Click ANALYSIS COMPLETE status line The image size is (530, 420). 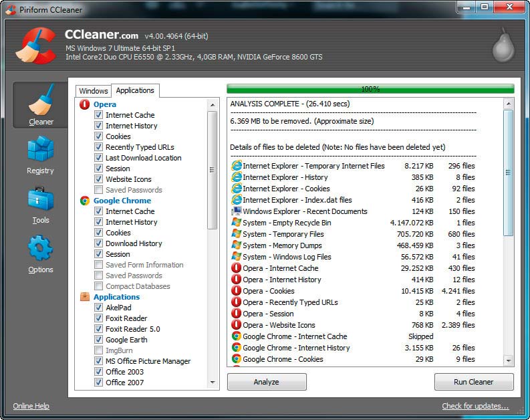click(290, 104)
